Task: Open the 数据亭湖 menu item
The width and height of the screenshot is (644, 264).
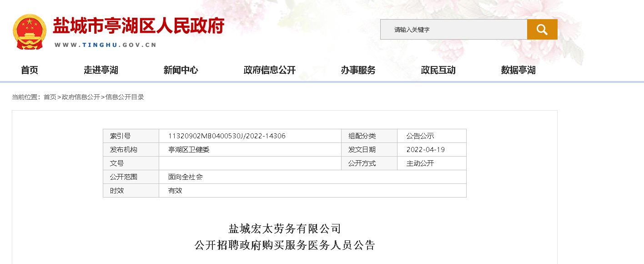Action: pyautogui.click(x=518, y=70)
